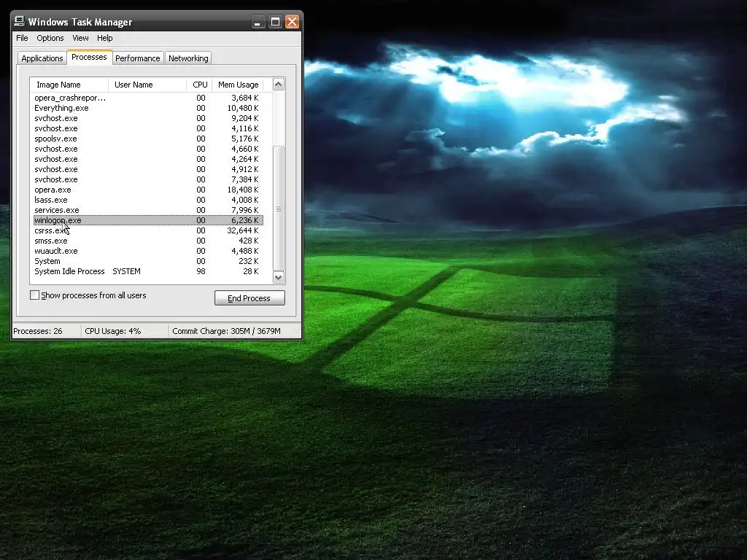
Task: Select the System Idle Process row
Action: point(148,271)
